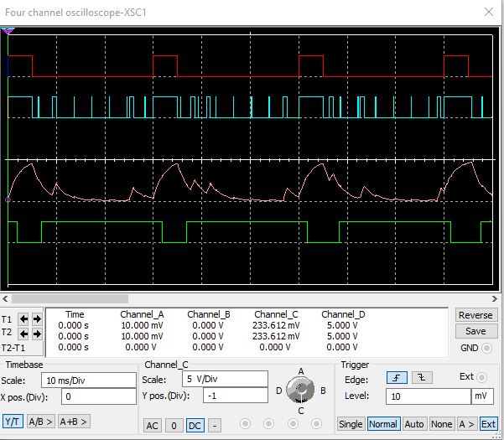Move cursor T2 right with arrow
This screenshot has width=504, height=440.
click(37, 334)
